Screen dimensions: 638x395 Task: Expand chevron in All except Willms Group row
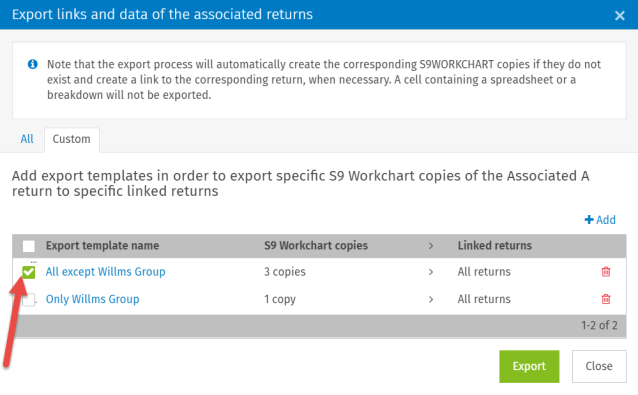(431, 272)
